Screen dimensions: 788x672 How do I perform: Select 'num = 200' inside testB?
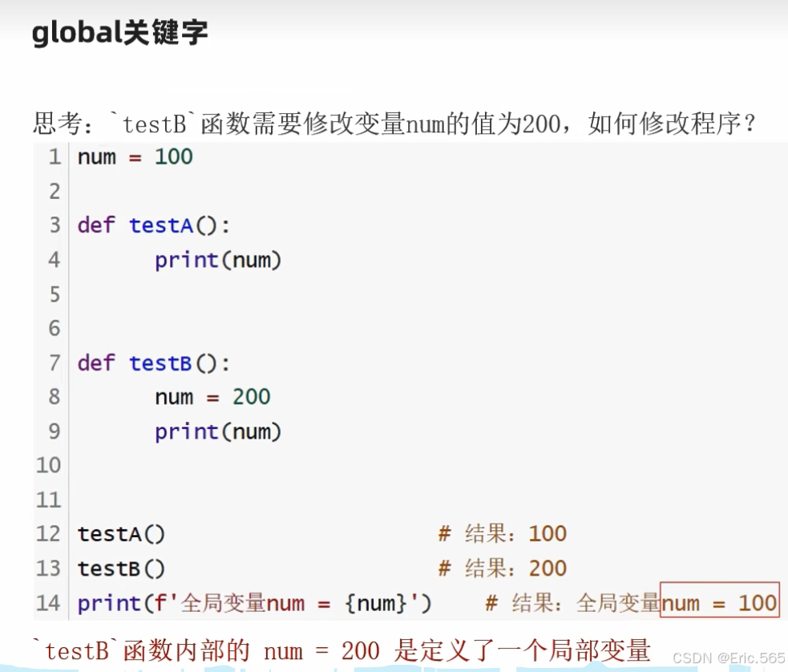(x=210, y=397)
